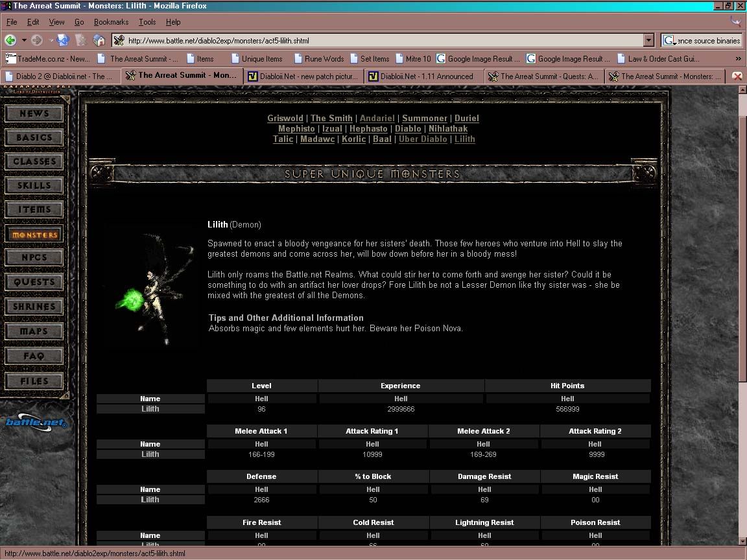Expand the address bar URL history dropdown
The width and height of the screenshot is (747, 560).
click(x=648, y=40)
